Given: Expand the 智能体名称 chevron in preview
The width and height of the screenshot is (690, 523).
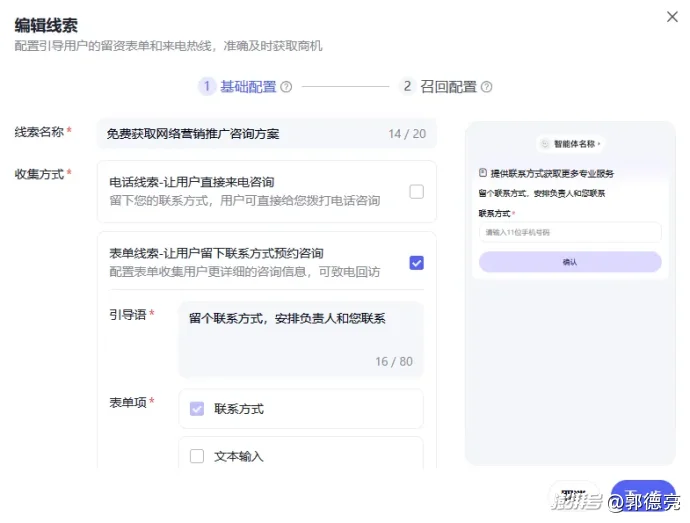Looking at the screenshot, I should tap(598, 144).
